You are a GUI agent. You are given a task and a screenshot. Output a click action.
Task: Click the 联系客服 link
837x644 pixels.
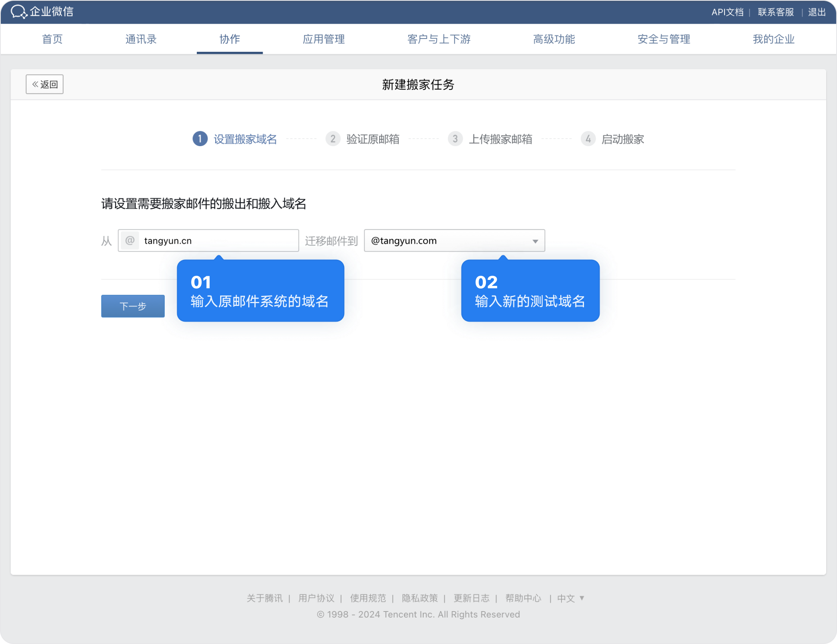point(776,12)
